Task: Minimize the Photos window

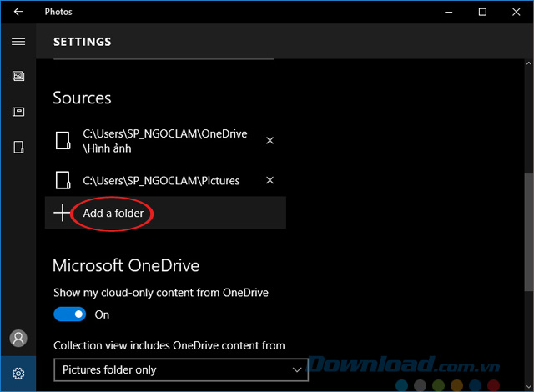Action: coord(449,12)
